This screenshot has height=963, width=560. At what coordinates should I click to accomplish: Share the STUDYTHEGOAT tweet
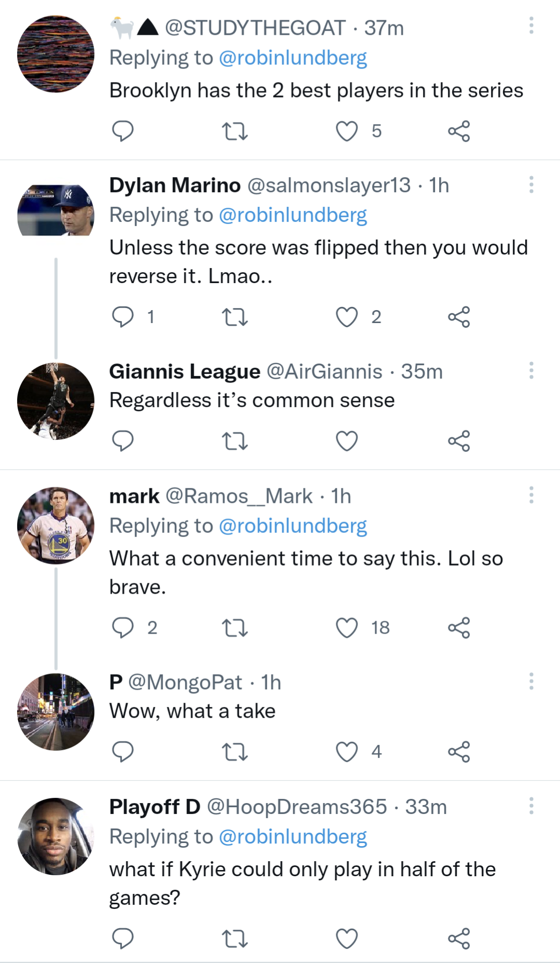(459, 131)
